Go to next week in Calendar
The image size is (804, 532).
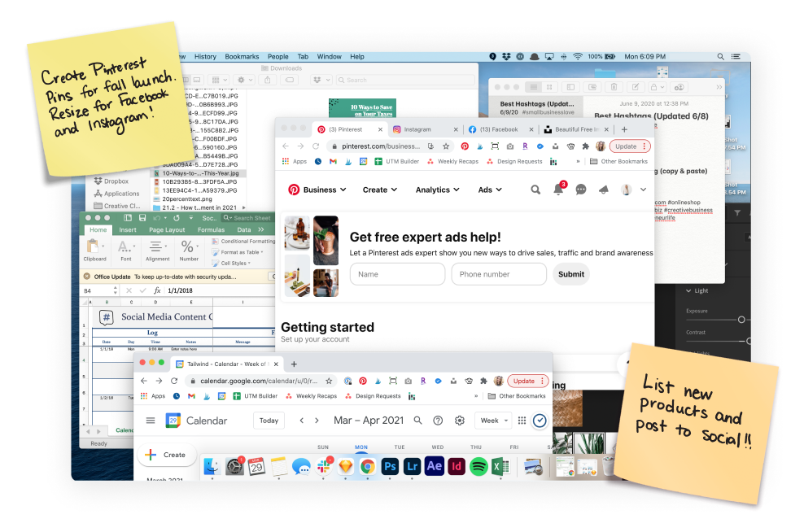coord(317,421)
